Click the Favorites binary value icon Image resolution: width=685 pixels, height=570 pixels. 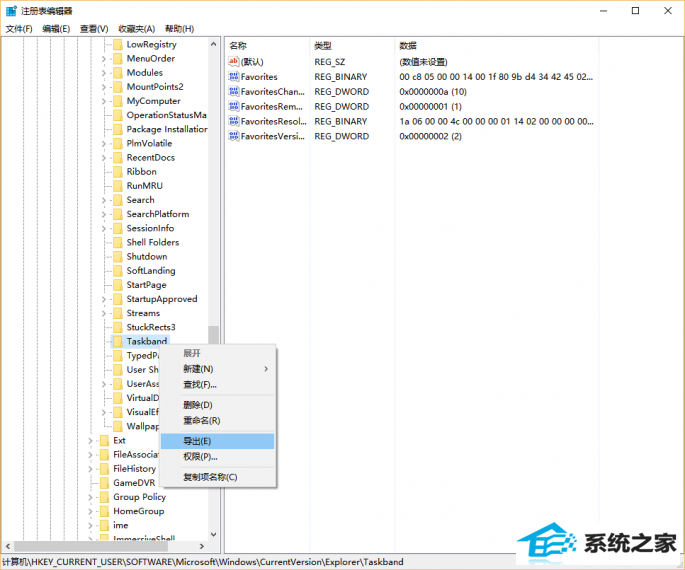(x=234, y=76)
